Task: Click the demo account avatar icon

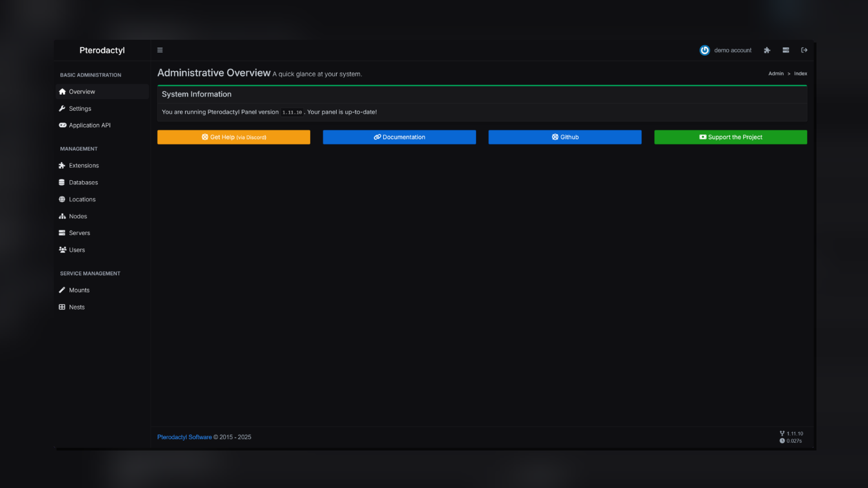Action: tap(704, 50)
